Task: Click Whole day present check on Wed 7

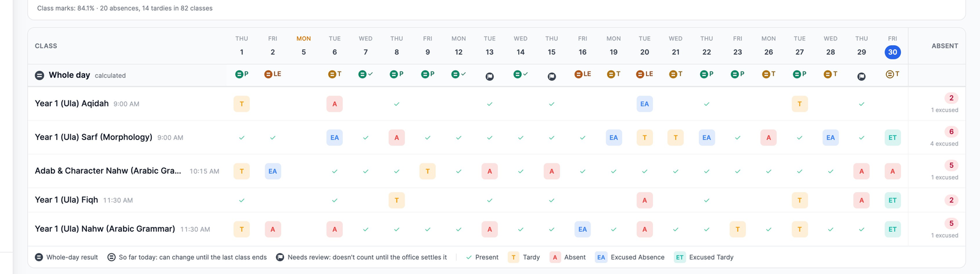Action: click(x=366, y=74)
